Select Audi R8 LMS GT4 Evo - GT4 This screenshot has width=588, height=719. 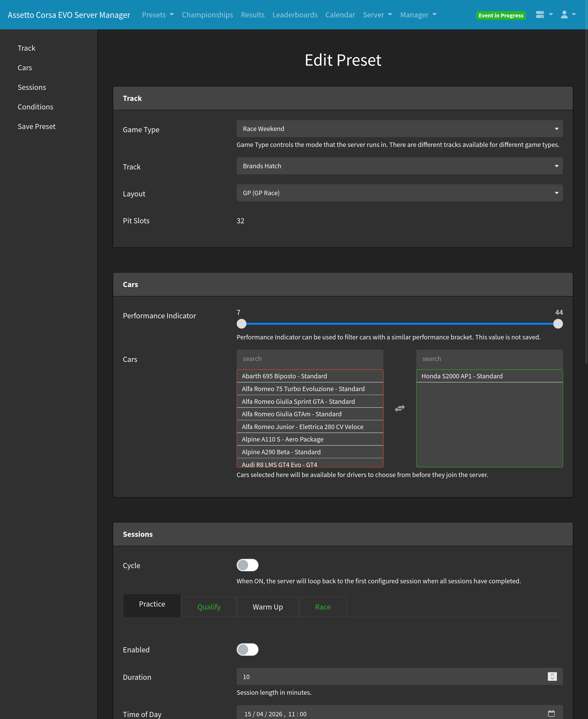coord(310,463)
